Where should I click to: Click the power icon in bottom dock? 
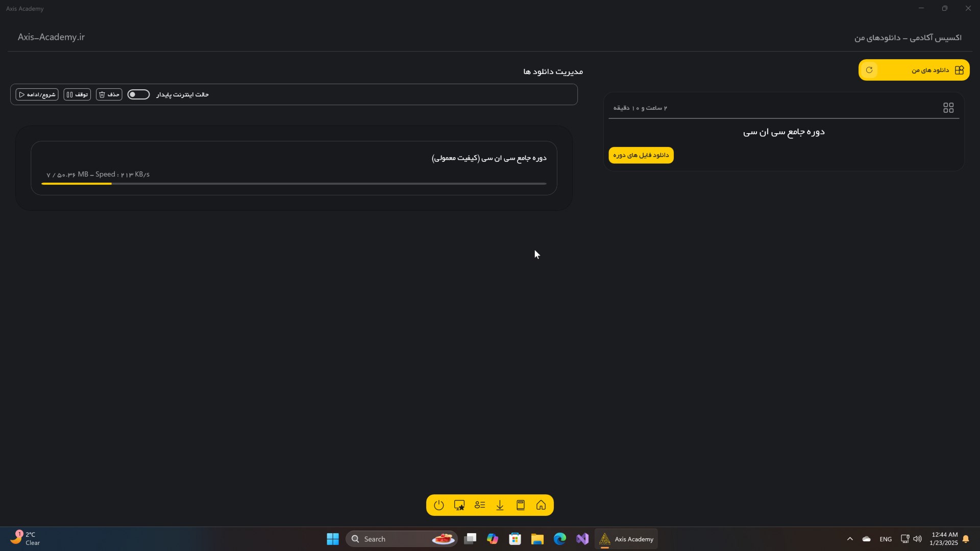pos(439,505)
